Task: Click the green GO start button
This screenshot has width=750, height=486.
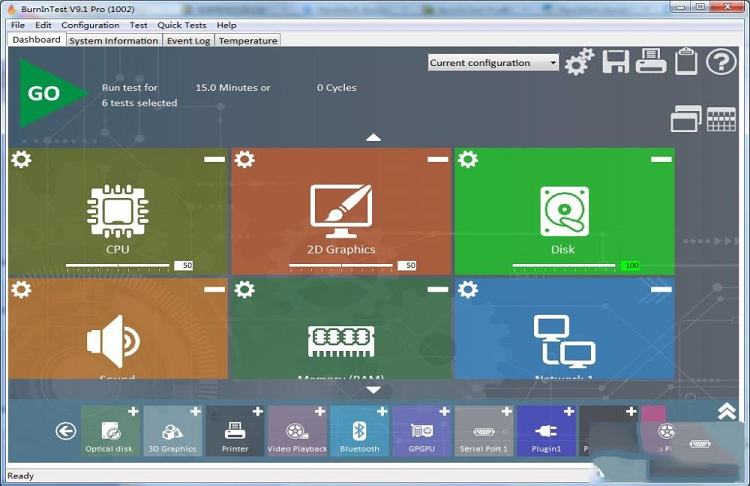Action: pos(45,94)
